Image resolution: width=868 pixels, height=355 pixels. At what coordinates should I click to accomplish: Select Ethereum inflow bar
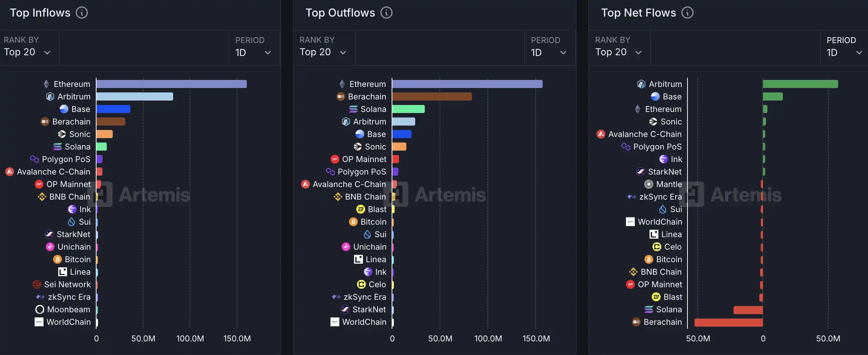(172, 84)
